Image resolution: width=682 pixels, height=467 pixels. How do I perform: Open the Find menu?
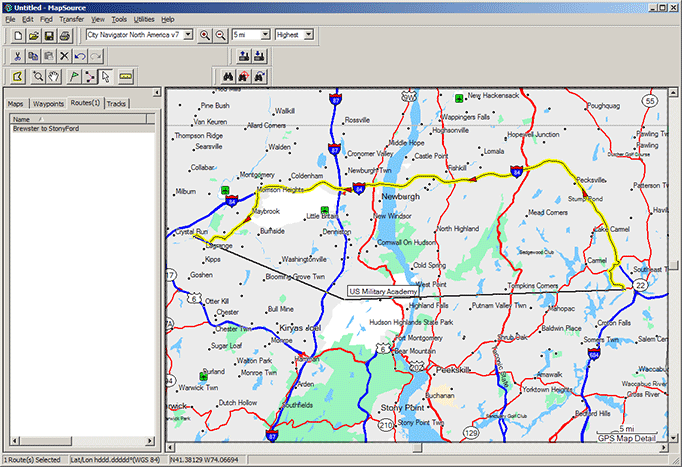(46, 20)
